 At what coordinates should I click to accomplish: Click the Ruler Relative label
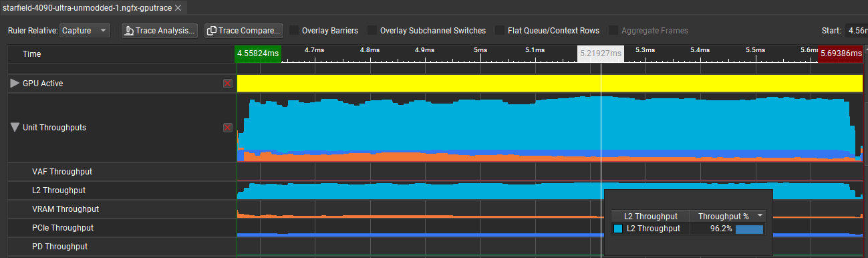point(32,31)
